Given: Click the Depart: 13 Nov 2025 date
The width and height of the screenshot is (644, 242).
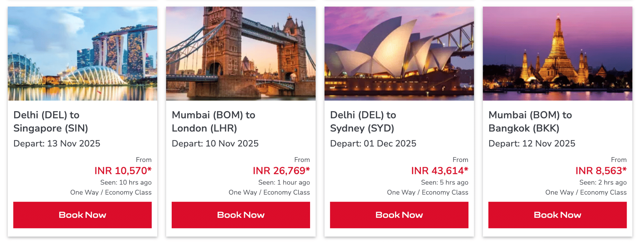Looking at the screenshot, I should pyautogui.click(x=57, y=143).
